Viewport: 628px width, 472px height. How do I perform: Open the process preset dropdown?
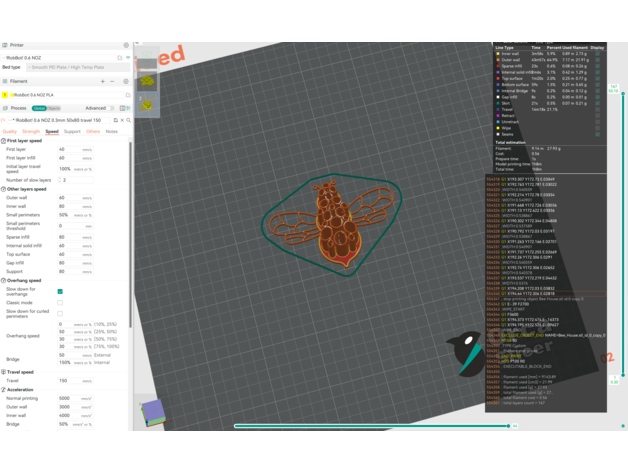point(60,120)
